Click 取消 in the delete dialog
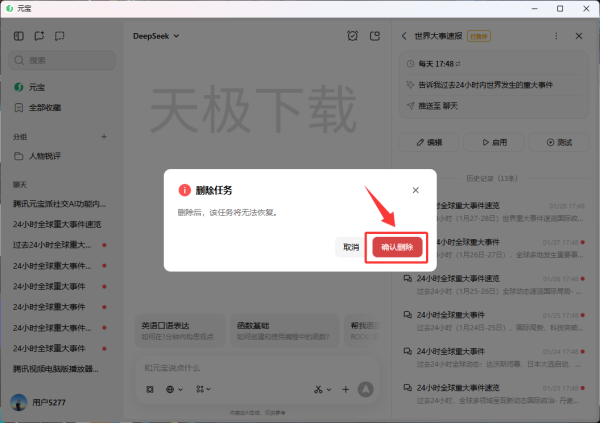This screenshot has height=423, width=600. tap(350, 247)
